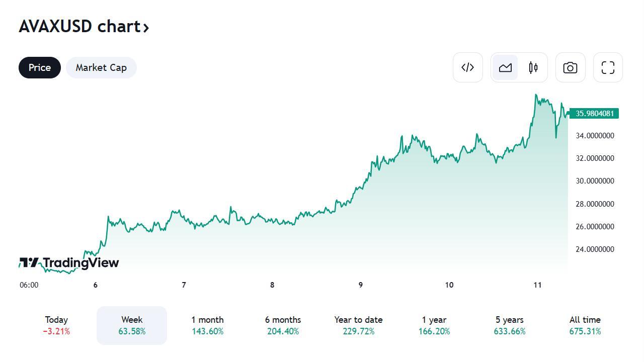The image size is (644, 362).
Task: Click the TradingView logo
Action: coord(69,262)
